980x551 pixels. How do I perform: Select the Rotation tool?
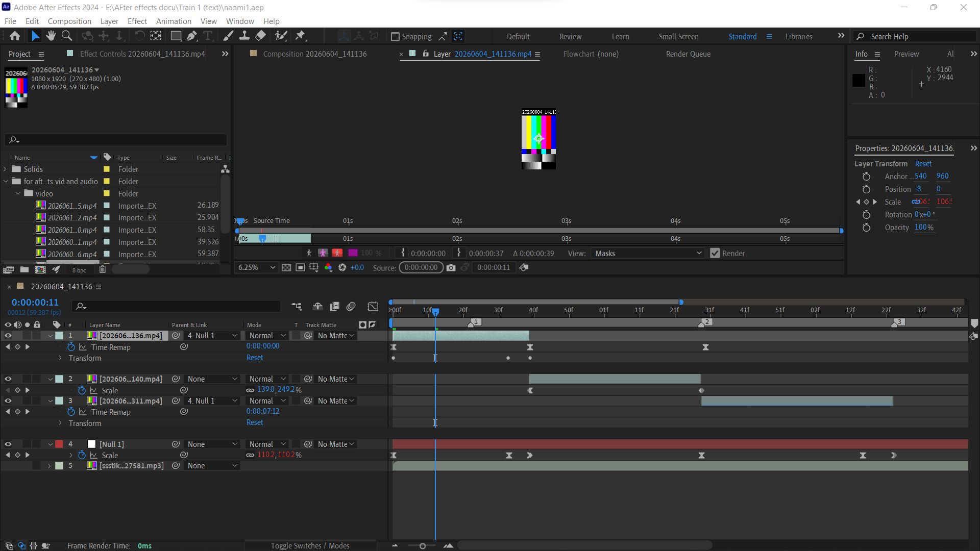(139, 36)
